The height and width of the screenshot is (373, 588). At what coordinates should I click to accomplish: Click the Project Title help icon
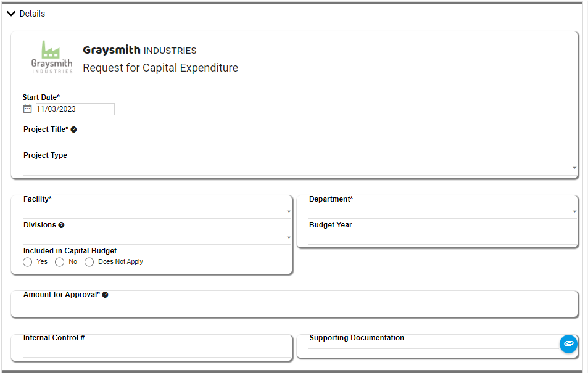[x=74, y=129]
